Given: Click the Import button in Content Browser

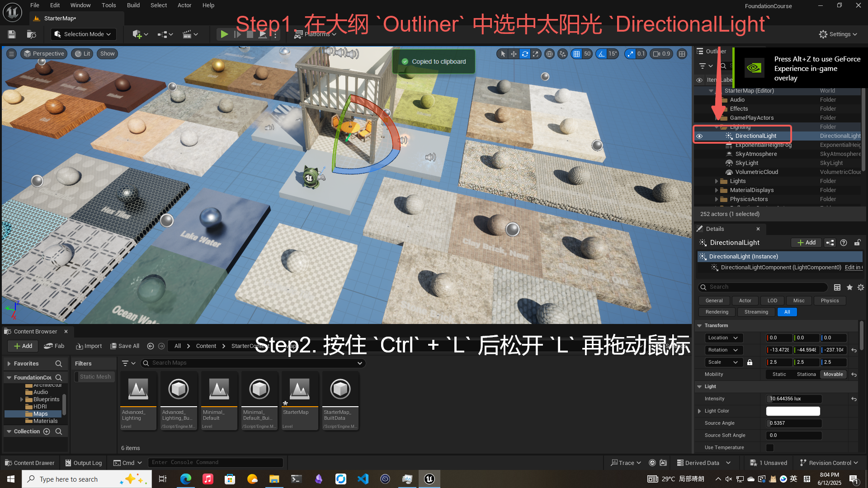Looking at the screenshot, I should 89,346.
